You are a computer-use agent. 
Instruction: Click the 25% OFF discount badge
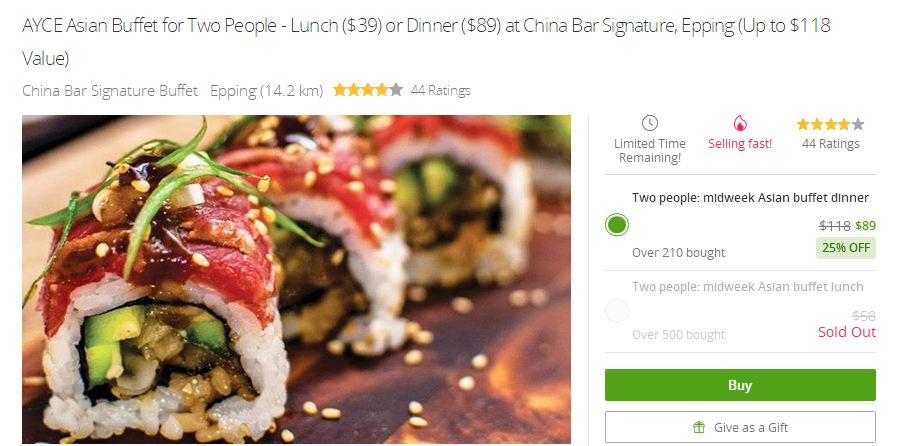(x=846, y=248)
